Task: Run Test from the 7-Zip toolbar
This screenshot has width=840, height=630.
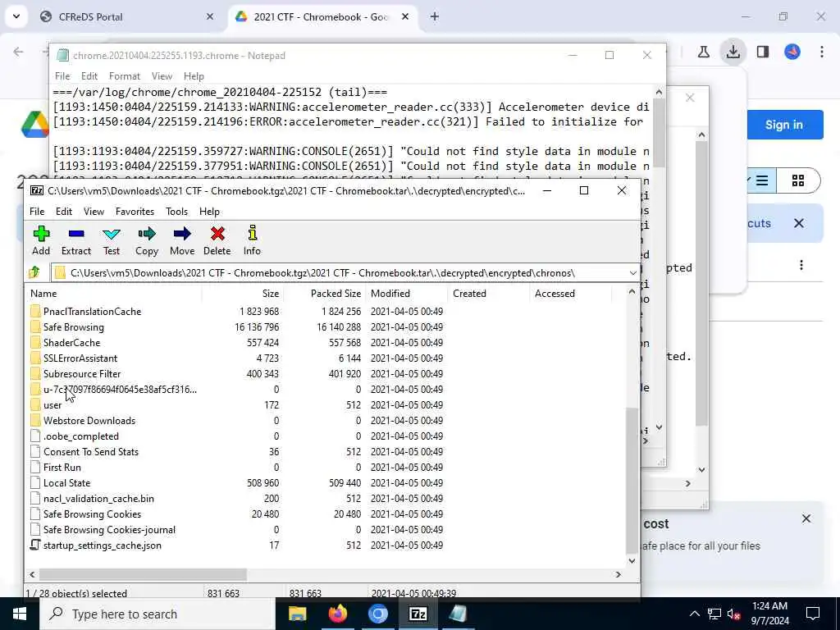Action: tap(112, 240)
